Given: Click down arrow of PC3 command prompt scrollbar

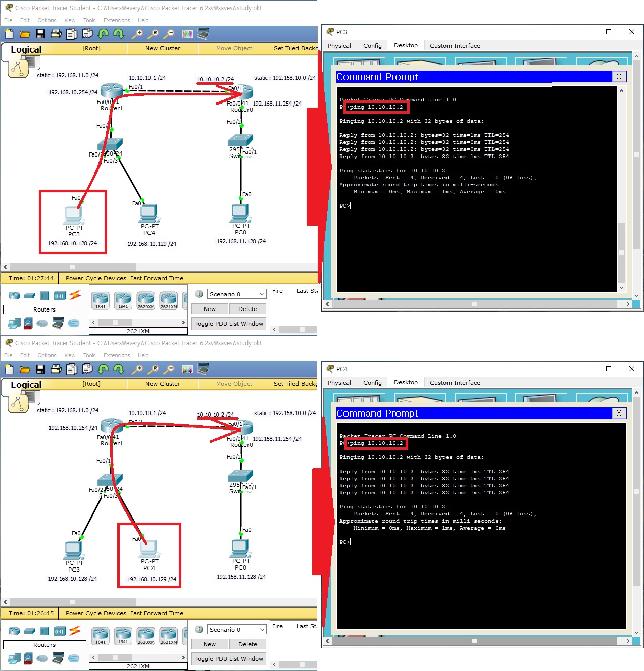Looking at the screenshot, I should (x=621, y=287).
